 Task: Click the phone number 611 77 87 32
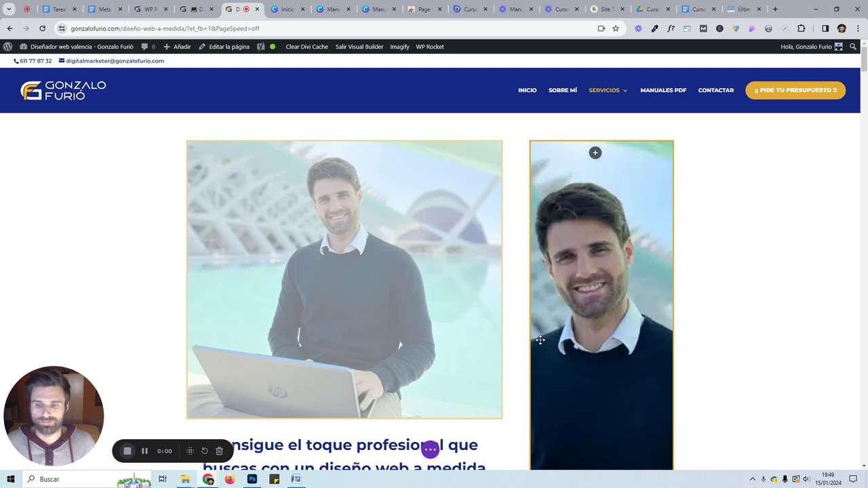[x=33, y=61]
